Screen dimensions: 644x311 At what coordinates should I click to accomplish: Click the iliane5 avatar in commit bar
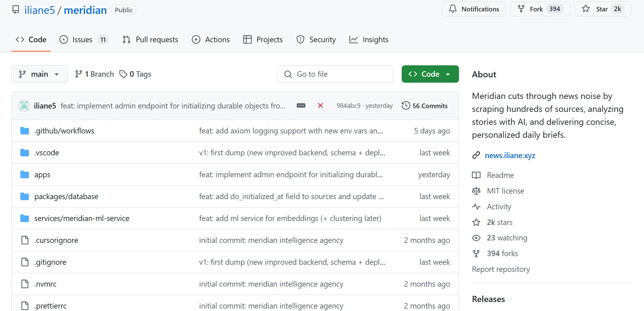click(24, 106)
